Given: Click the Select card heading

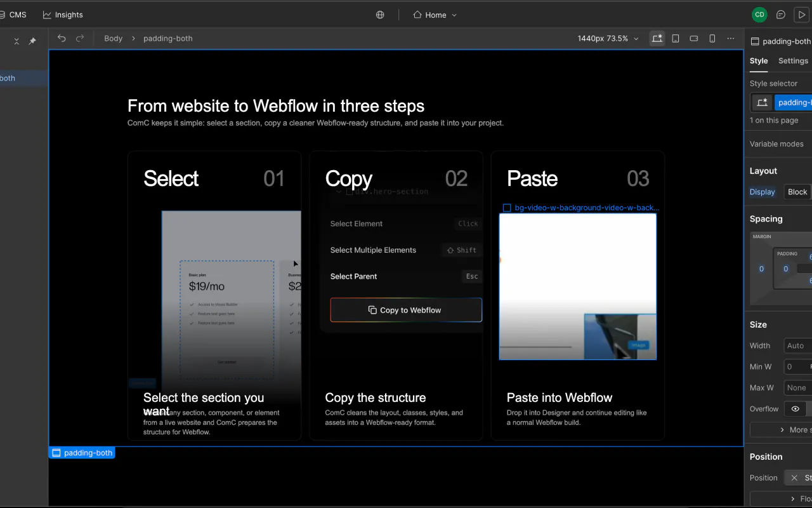Looking at the screenshot, I should point(171,178).
